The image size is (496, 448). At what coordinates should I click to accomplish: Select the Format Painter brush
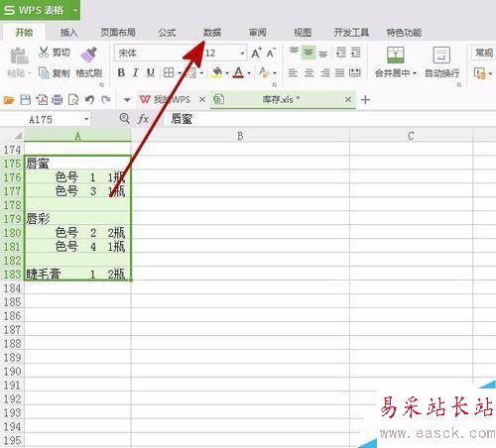click(88, 55)
